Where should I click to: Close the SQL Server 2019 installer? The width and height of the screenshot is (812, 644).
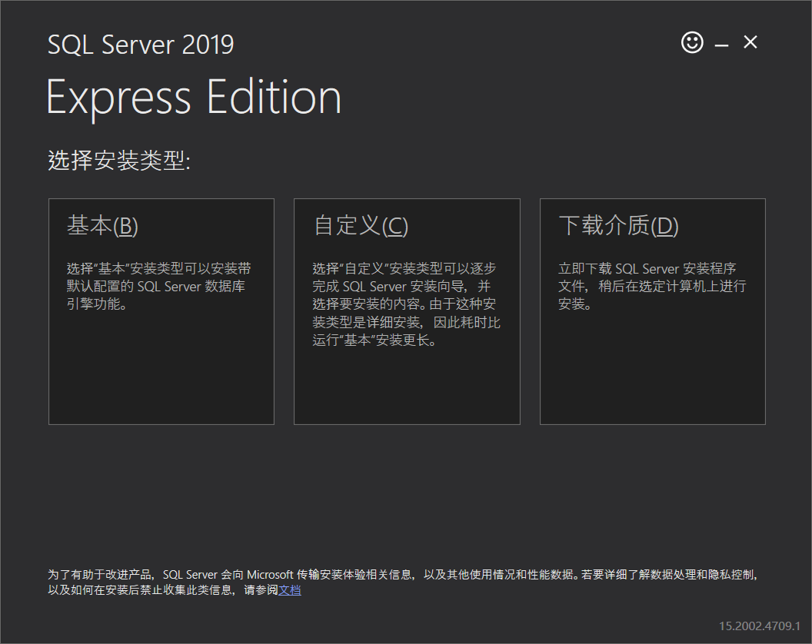coord(750,42)
